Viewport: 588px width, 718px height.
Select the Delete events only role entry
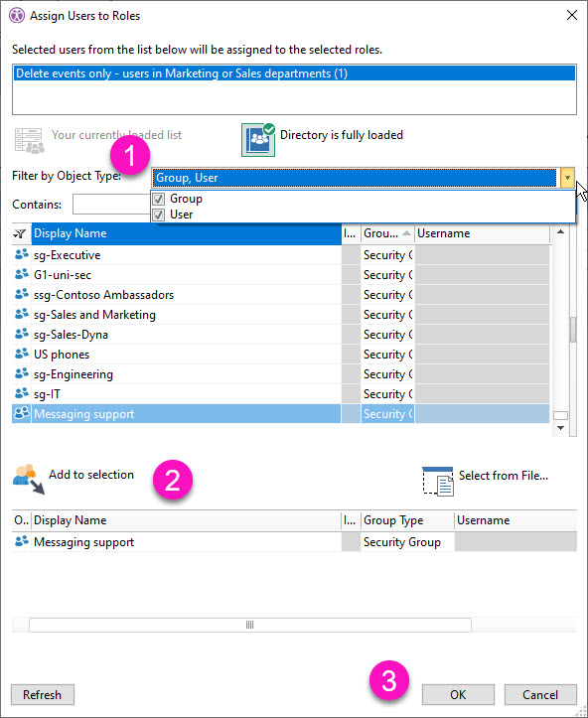point(294,73)
